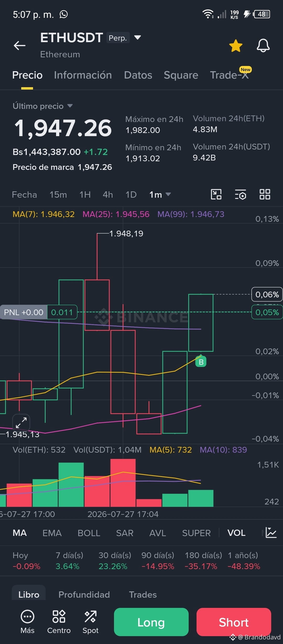The width and height of the screenshot is (283, 644).
Task: Select the 15m timeframe
Action: click(x=58, y=195)
